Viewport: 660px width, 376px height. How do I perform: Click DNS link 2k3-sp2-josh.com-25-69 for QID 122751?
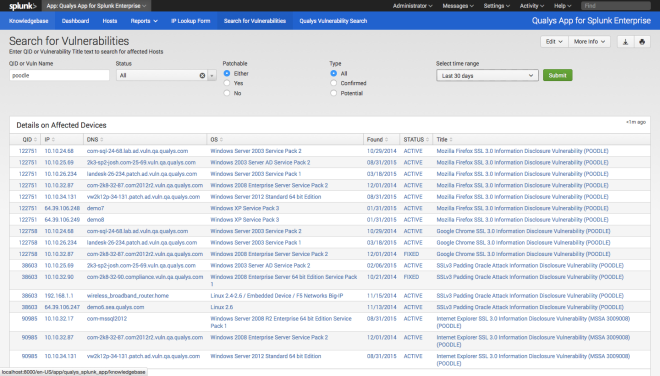click(141, 162)
